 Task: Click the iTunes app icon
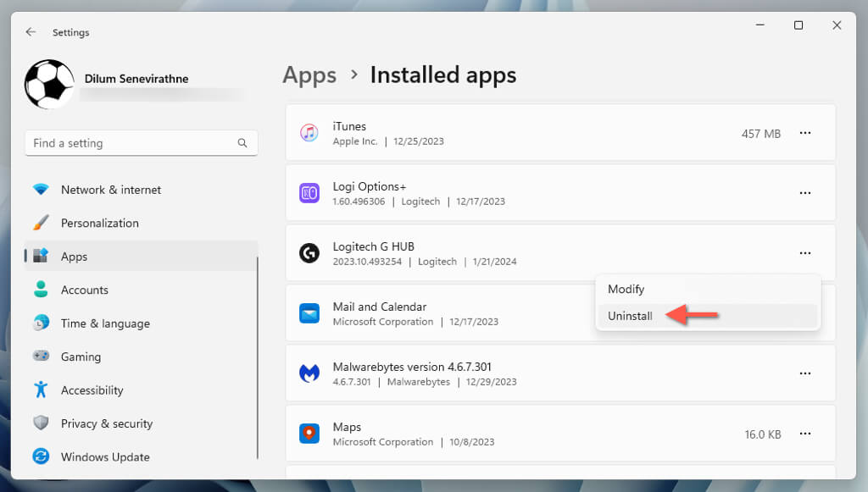point(309,133)
